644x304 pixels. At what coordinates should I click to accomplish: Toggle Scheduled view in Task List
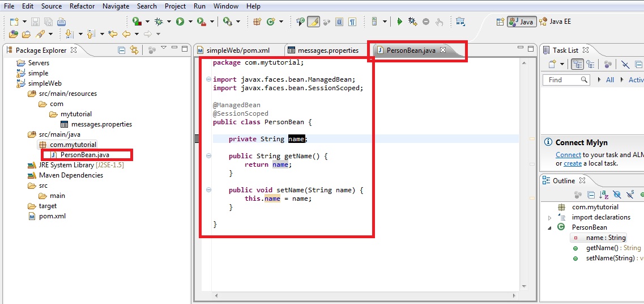pyautogui.click(x=591, y=64)
